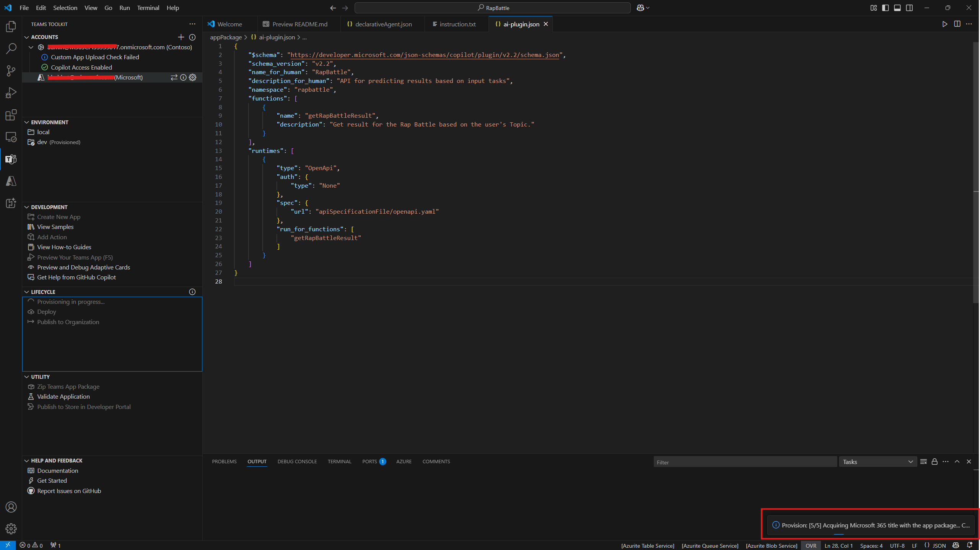Go back with the navigation arrow

pos(333,8)
